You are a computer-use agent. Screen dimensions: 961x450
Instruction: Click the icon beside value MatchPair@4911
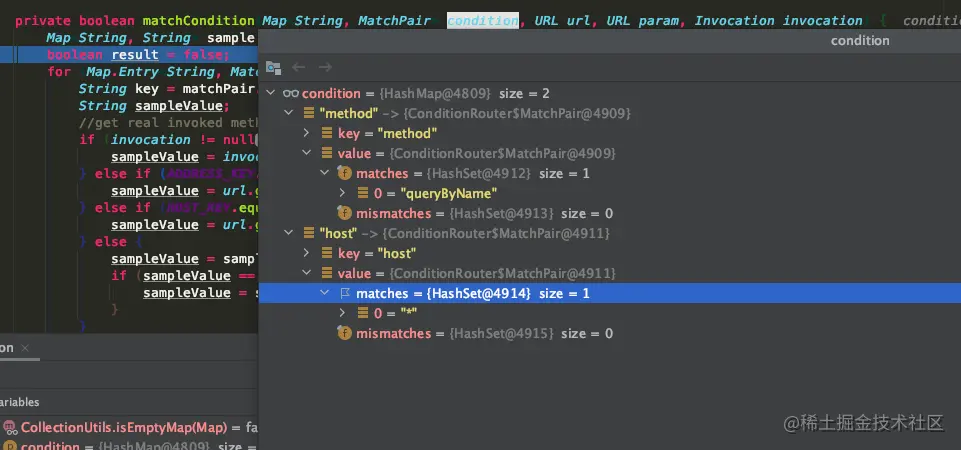tap(327, 273)
